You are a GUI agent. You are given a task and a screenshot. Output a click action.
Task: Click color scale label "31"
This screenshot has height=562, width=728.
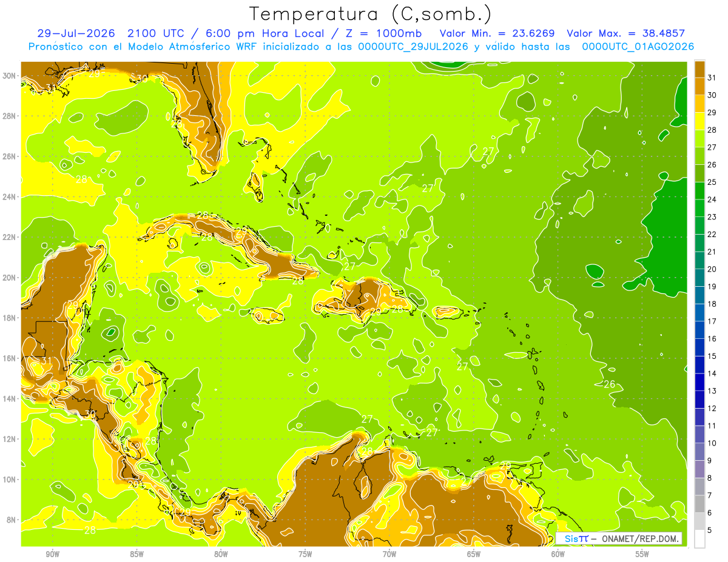[x=712, y=78]
